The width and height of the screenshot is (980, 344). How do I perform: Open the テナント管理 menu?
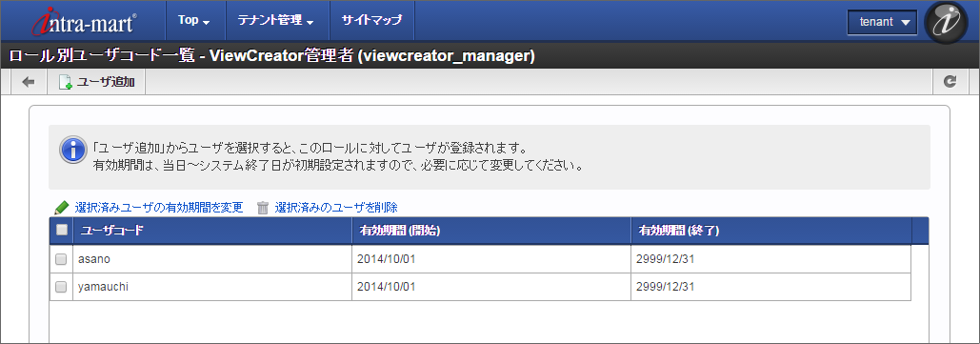tap(276, 21)
